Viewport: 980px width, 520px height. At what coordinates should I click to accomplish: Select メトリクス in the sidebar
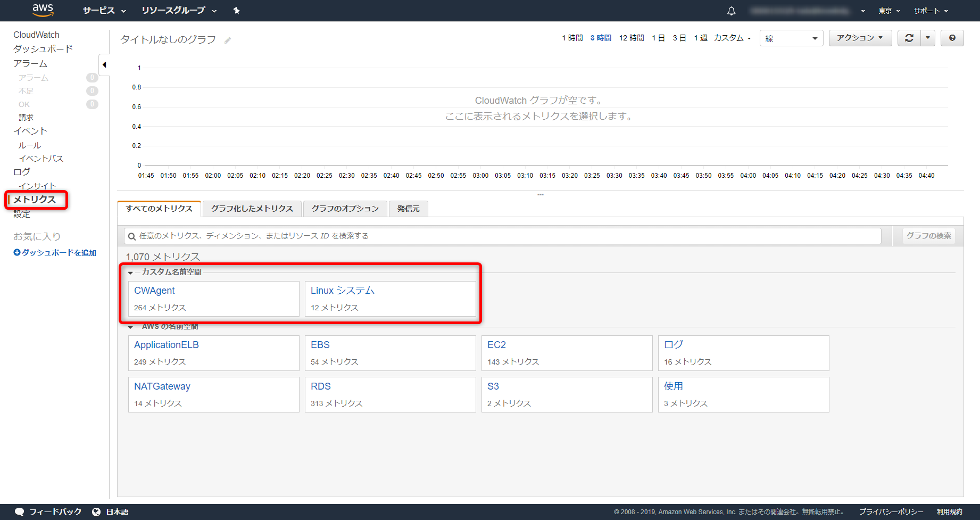point(35,200)
